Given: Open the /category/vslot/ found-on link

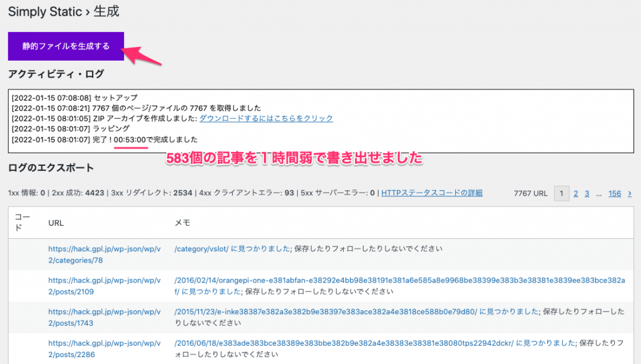Looking at the screenshot, I should 232,249.
